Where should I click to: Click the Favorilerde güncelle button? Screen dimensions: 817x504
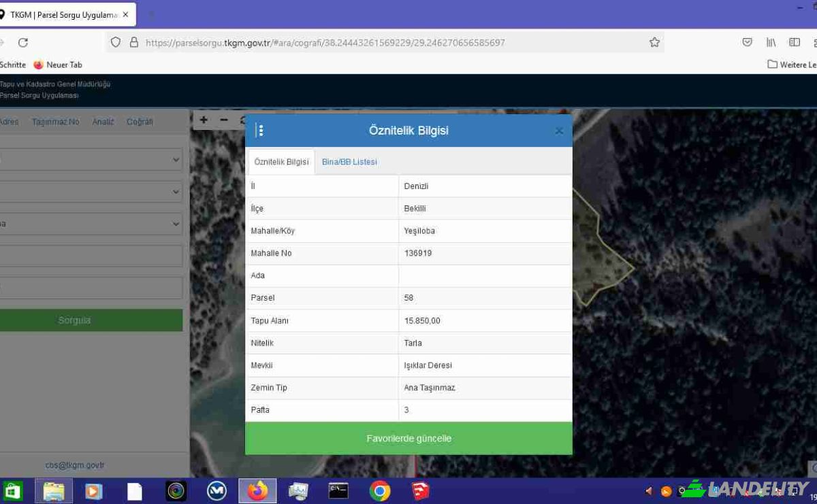408,439
